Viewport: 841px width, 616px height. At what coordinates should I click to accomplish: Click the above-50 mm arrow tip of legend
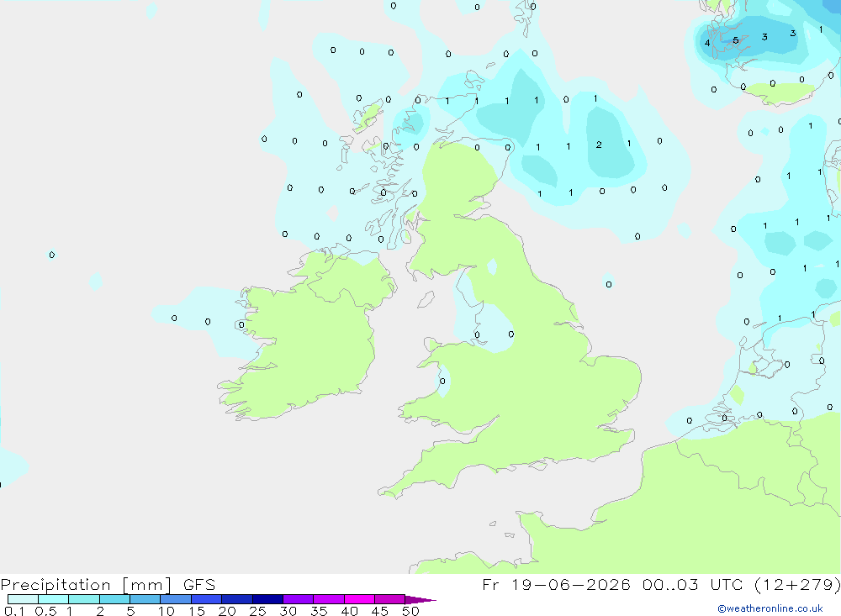tap(420, 599)
